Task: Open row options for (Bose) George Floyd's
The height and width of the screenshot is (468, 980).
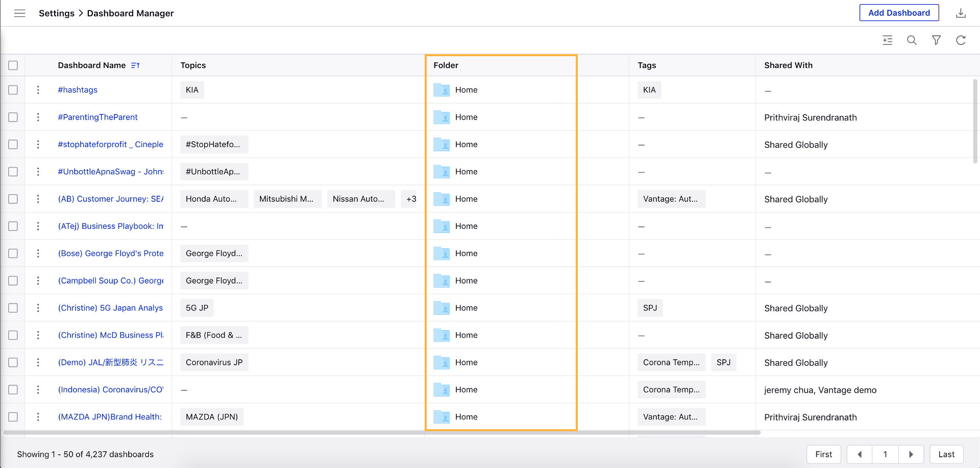Action: (x=38, y=253)
